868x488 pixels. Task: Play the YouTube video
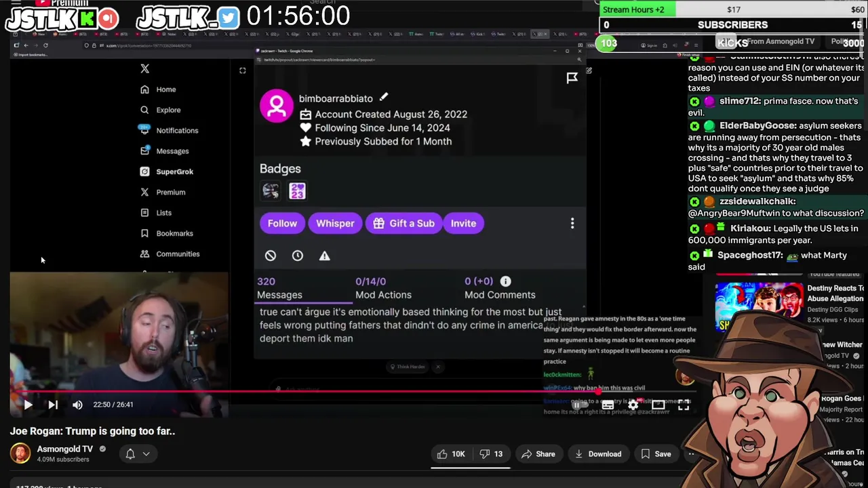(x=28, y=405)
